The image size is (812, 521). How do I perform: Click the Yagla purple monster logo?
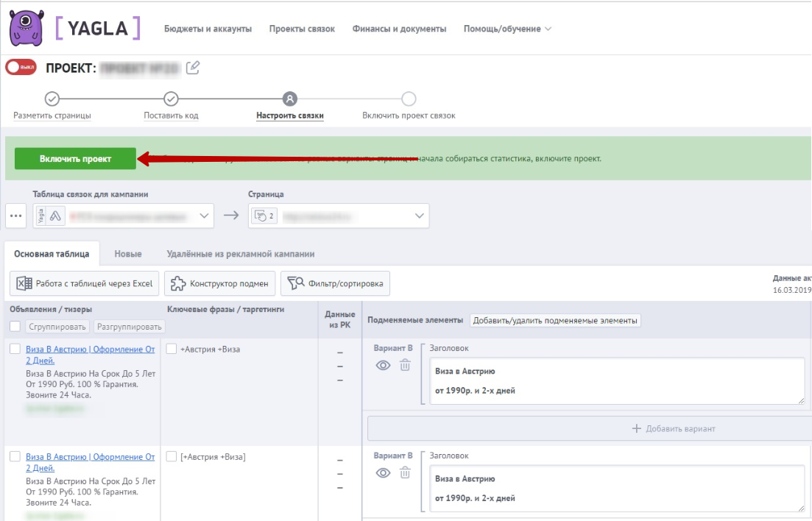(x=26, y=28)
